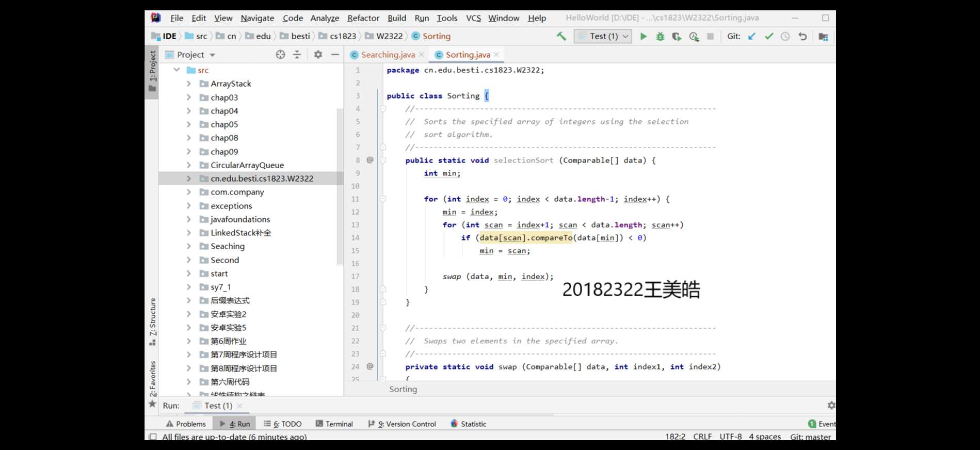Open the Analyze menu
Screen dimensions: 980x450
tap(325, 18)
